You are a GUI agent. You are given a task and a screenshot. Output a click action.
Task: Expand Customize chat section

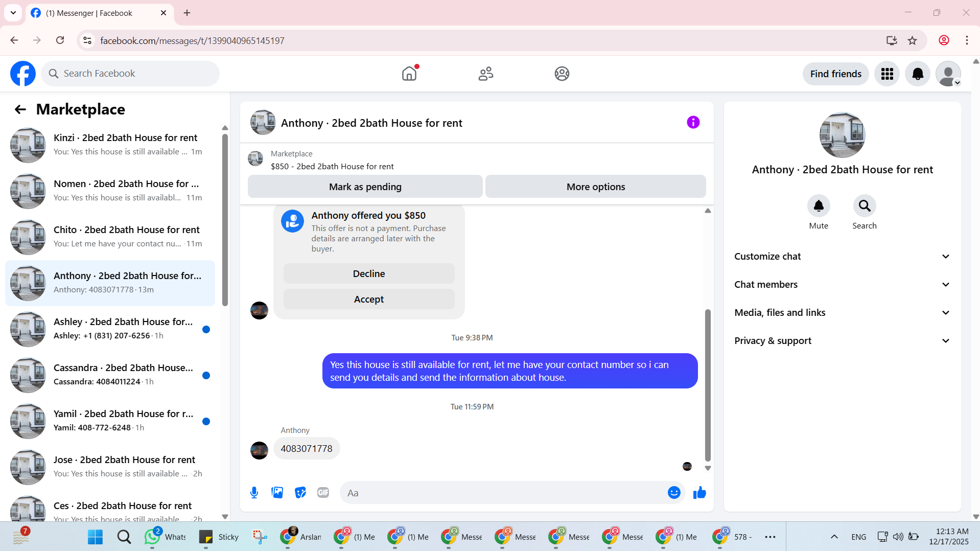842,257
